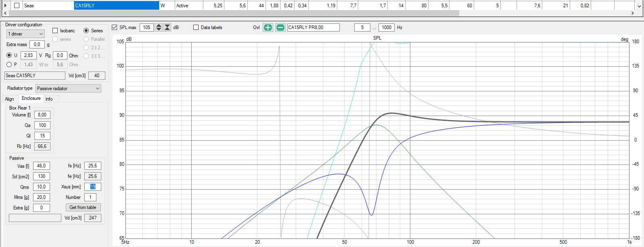Screen dimensions: 644x247
Task: Click the right arrow of the table's horizontal scrollbar
Action: click(633, 13)
